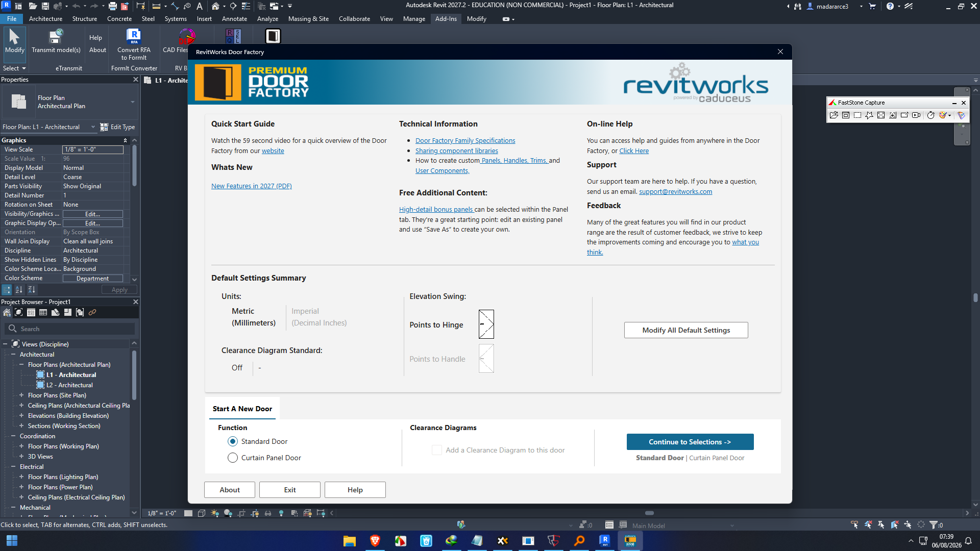Open the Select panel dropdown
Viewport: 980px width, 551px height.
pyautogui.click(x=14, y=68)
